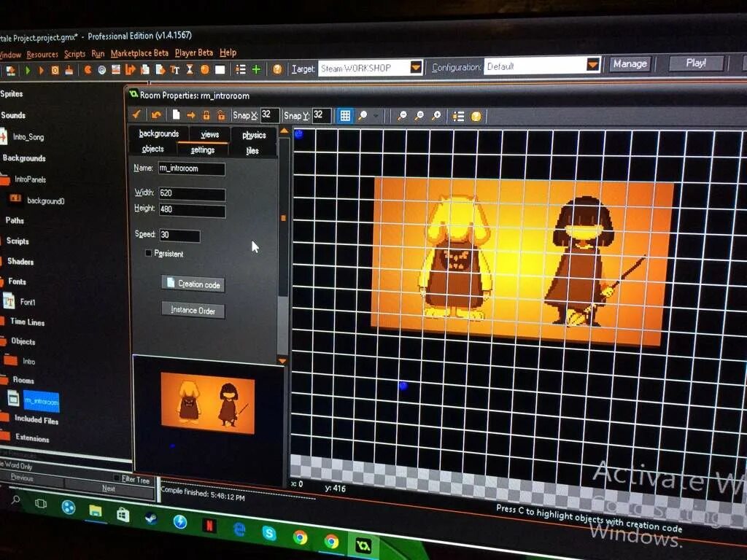Click the zoom out magnifier in room toolbar
Screen dimensions: 747x560
click(x=402, y=116)
